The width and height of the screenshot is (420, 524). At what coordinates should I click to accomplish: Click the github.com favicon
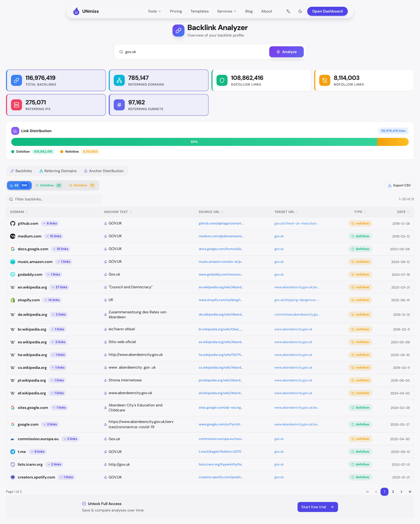click(x=13, y=223)
